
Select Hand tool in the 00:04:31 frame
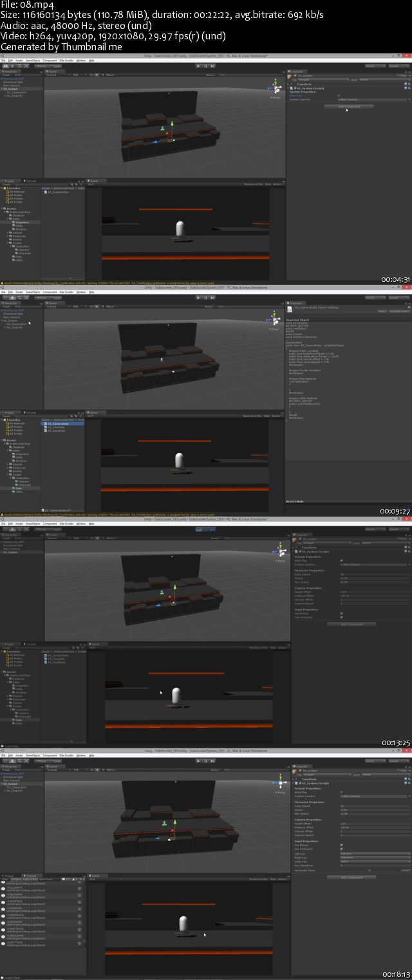point(5,66)
